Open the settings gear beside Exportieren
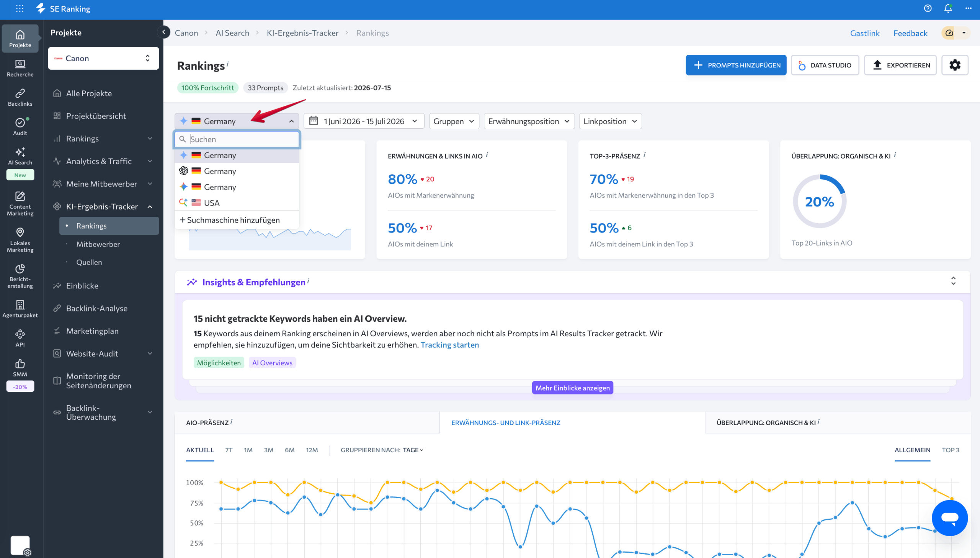The height and width of the screenshot is (558, 980). [955, 65]
